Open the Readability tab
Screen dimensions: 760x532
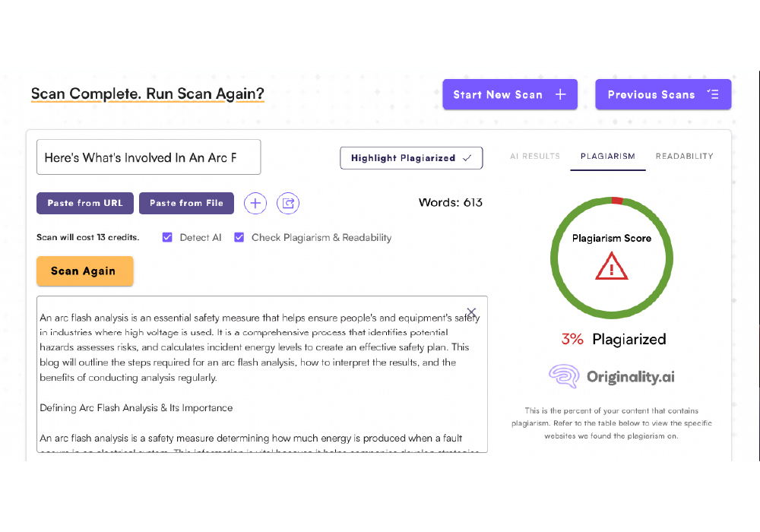[684, 156]
